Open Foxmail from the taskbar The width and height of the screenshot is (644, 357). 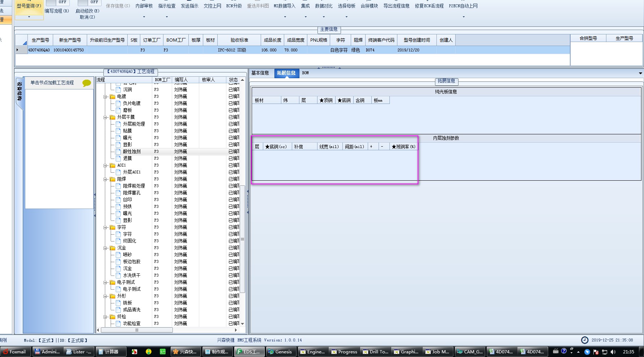[15, 352]
